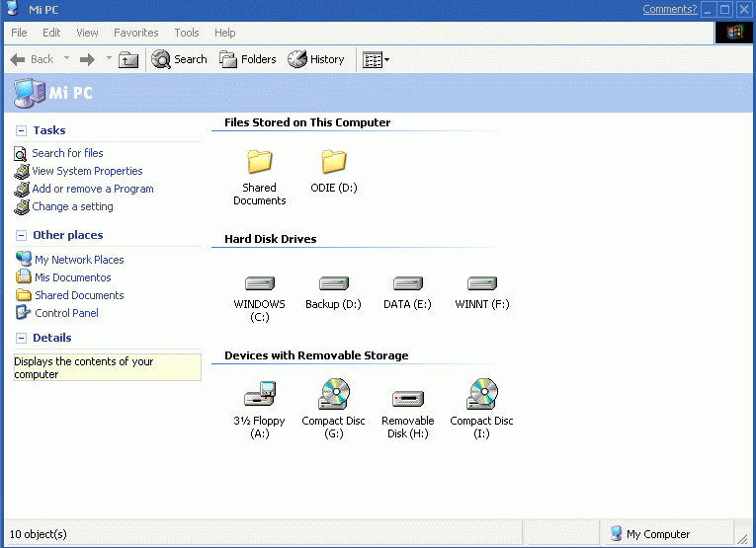Screen dimensions: 756x548
Task: Open the Forward button history dropdown
Action: pyautogui.click(x=109, y=58)
